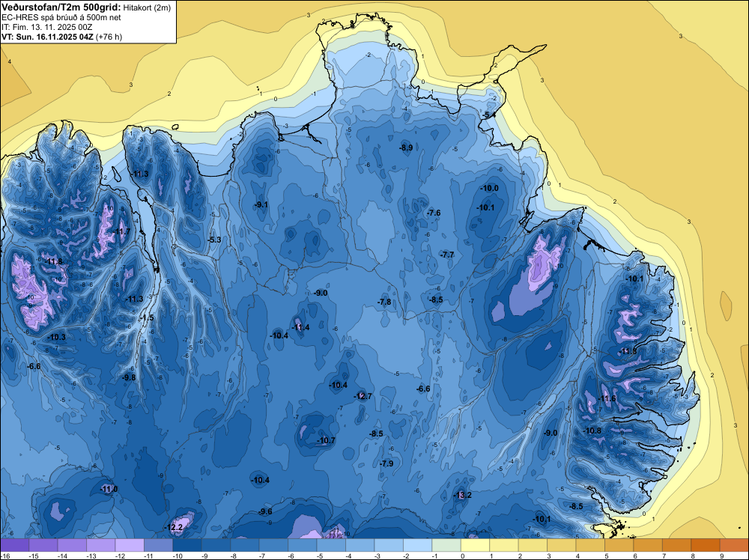Viewport: 749px width, 560px height.
Task: Select the legend swatch between -12 and -11
Action: tap(130, 545)
